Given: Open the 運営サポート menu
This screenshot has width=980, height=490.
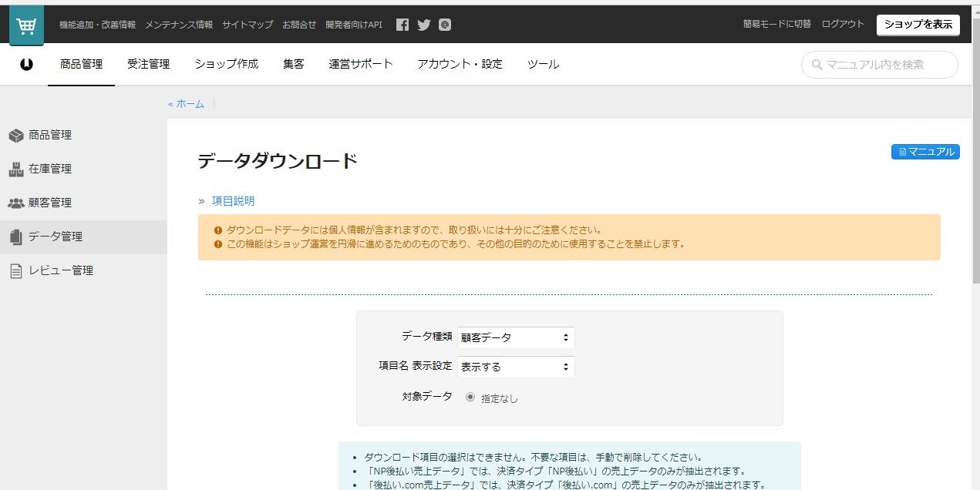Looking at the screenshot, I should point(361,64).
